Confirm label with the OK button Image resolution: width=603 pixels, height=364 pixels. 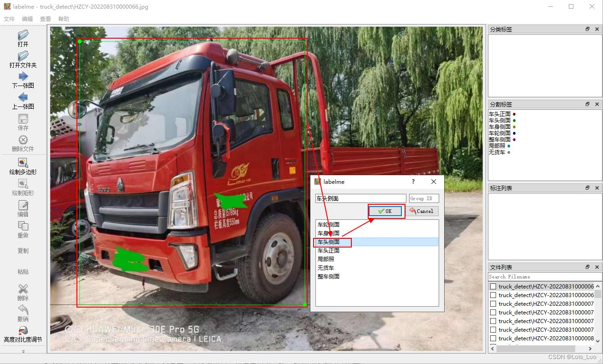(x=385, y=211)
